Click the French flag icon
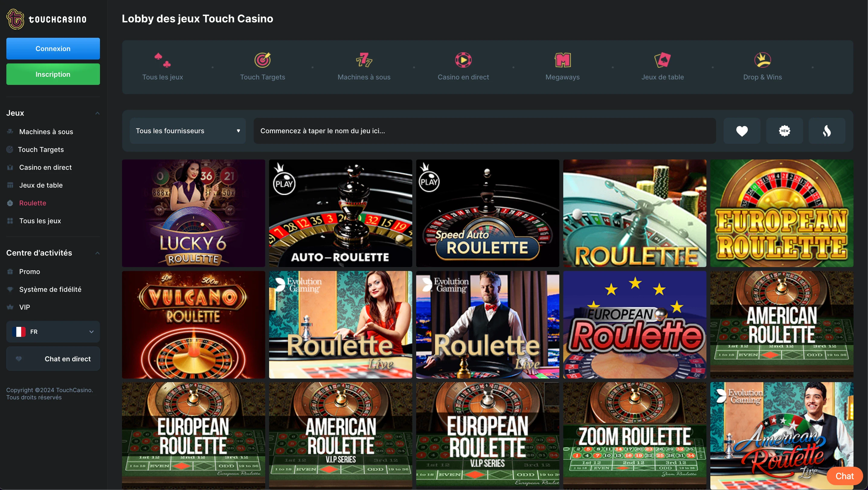This screenshot has height=490, width=868. 19,332
